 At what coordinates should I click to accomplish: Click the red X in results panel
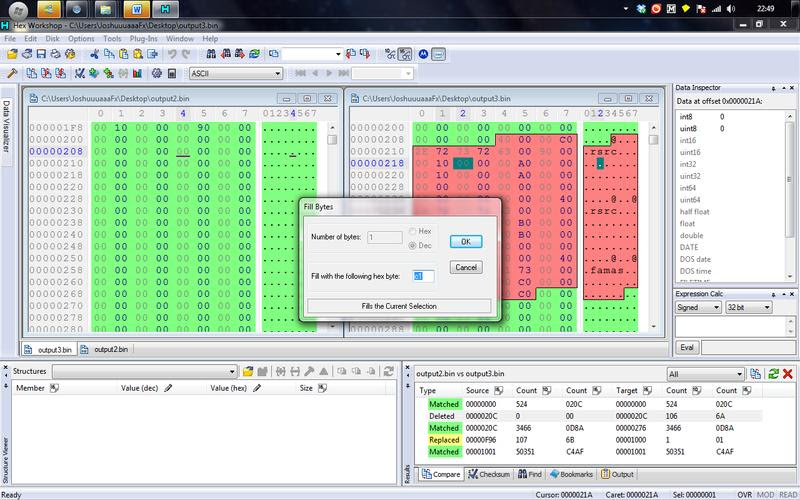787,374
